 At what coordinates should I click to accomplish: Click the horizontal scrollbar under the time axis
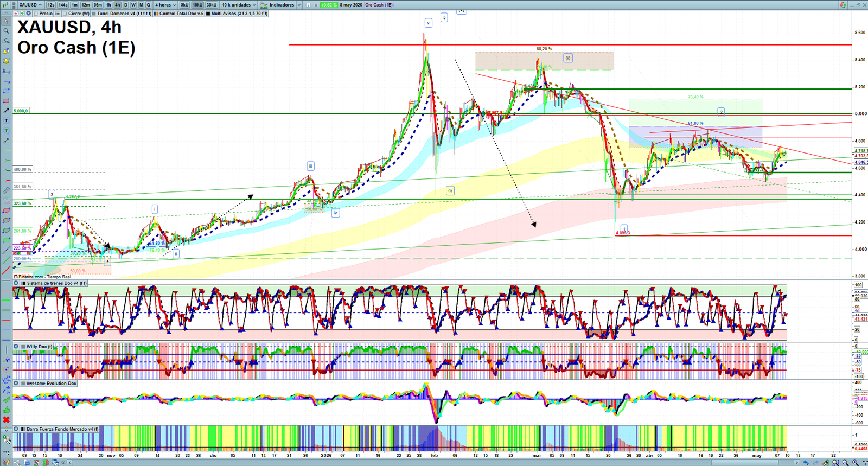tap(434, 463)
